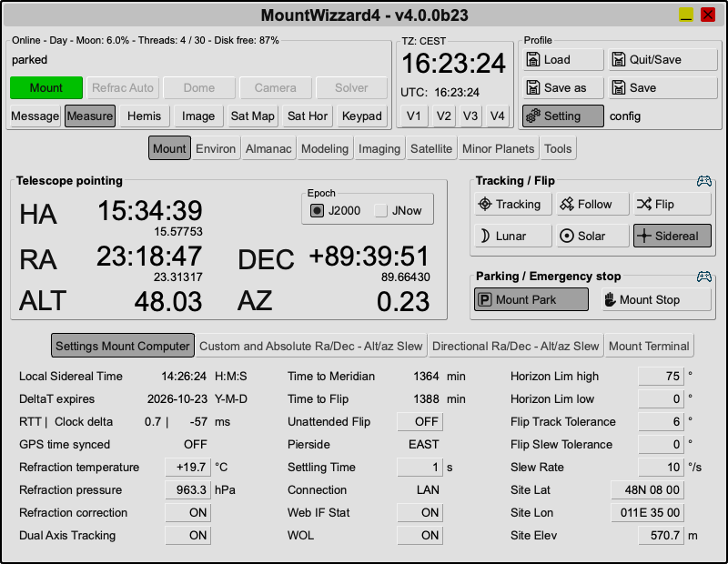728x564 pixels.
Task: Open the Message window
Action: (35, 116)
